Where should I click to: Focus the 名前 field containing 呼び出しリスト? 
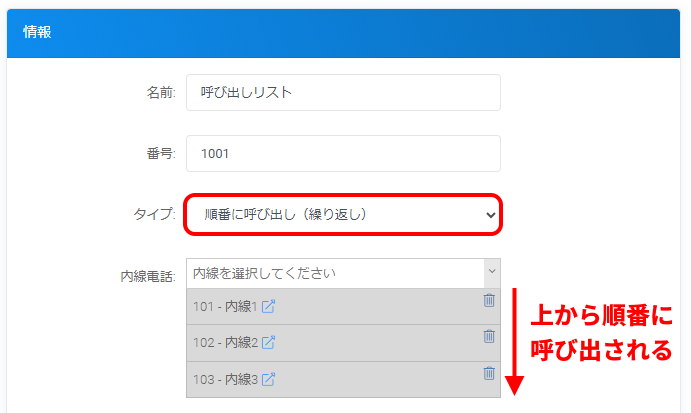(x=343, y=92)
